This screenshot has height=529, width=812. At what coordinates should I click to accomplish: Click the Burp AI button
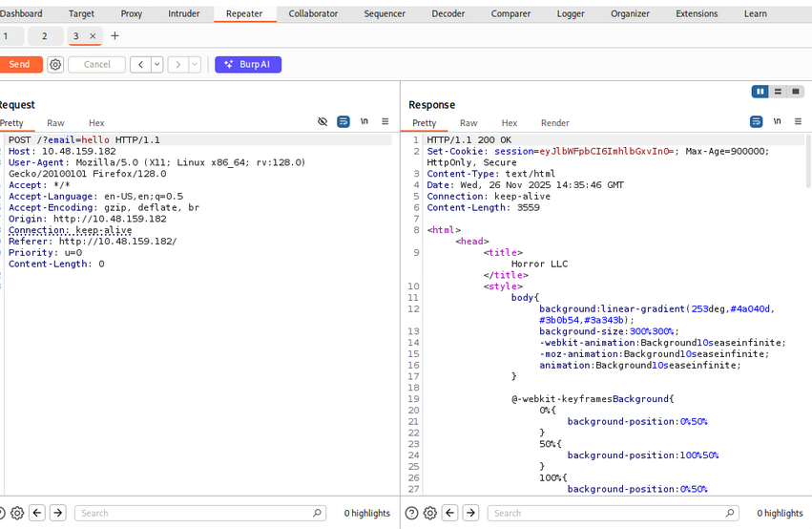pos(247,65)
